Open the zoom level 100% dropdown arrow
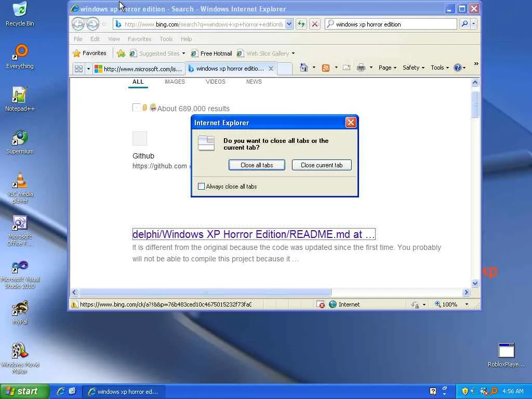 pyautogui.click(x=467, y=304)
